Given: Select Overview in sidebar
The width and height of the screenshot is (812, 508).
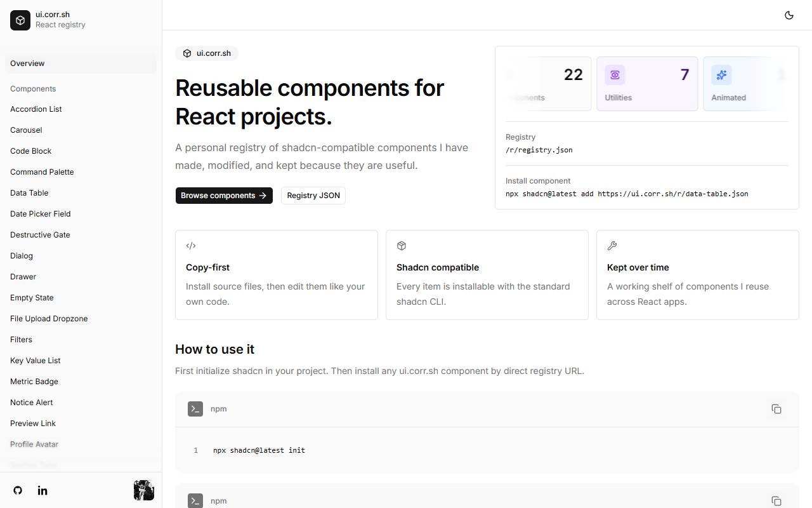Looking at the screenshot, I should coord(81,63).
